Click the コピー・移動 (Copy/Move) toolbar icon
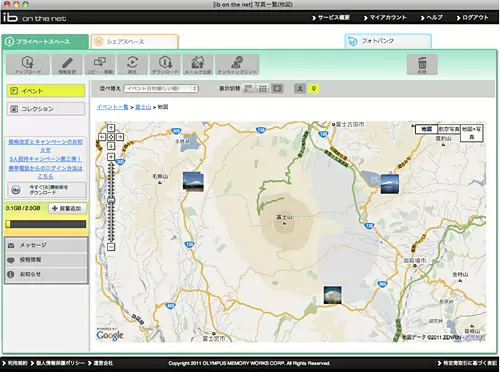 point(100,65)
